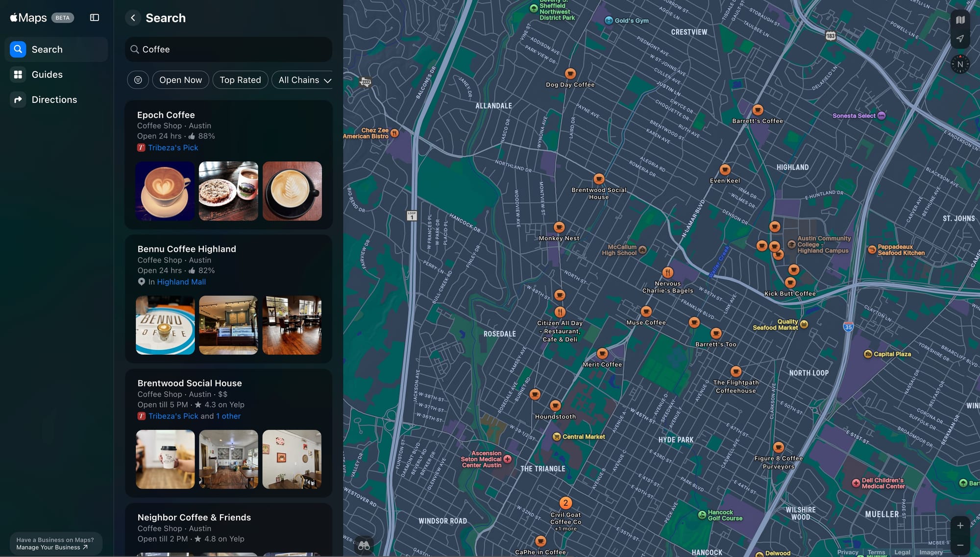
Task: Zoom in on the map
Action: (x=960, y=526)
